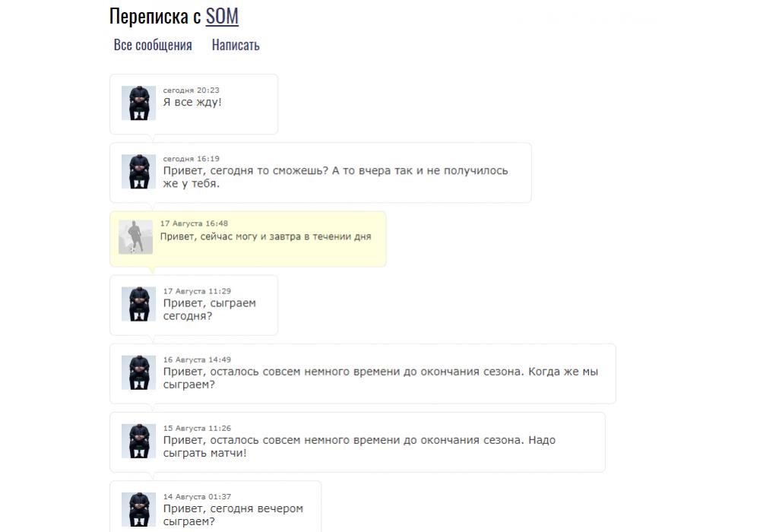Viewport: 760px width, 532px height.
Task: Select message 'сегодня вечером сыграем?'
Action: (x=216, y=507)
